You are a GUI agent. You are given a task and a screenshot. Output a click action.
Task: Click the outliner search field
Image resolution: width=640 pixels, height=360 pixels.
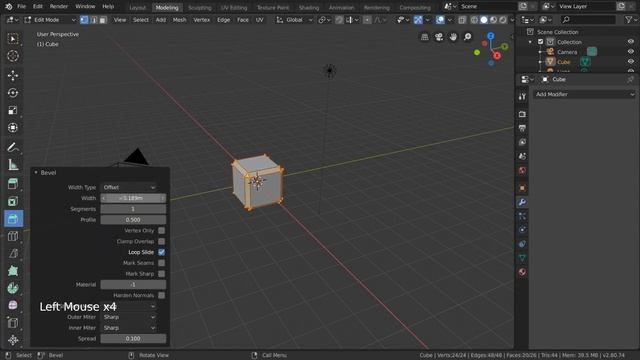point(588,20)
